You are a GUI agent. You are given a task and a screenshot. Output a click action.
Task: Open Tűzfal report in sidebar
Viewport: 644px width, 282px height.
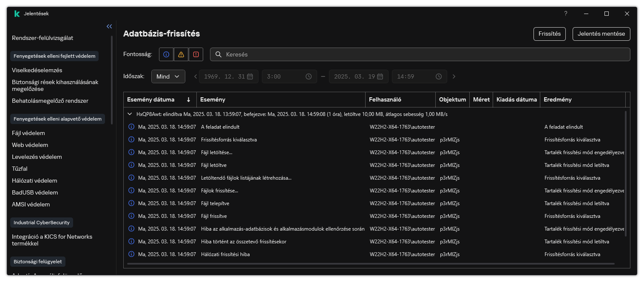[20, 169]
